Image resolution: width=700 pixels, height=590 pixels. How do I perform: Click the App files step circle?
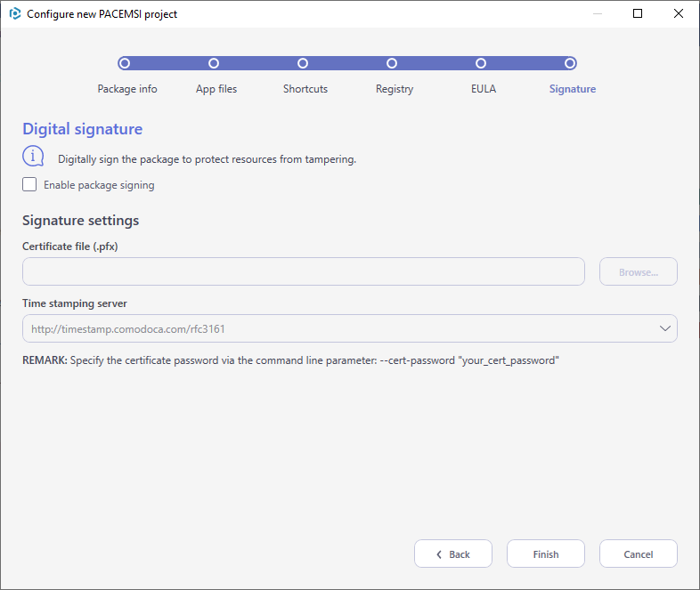point(214,63)
